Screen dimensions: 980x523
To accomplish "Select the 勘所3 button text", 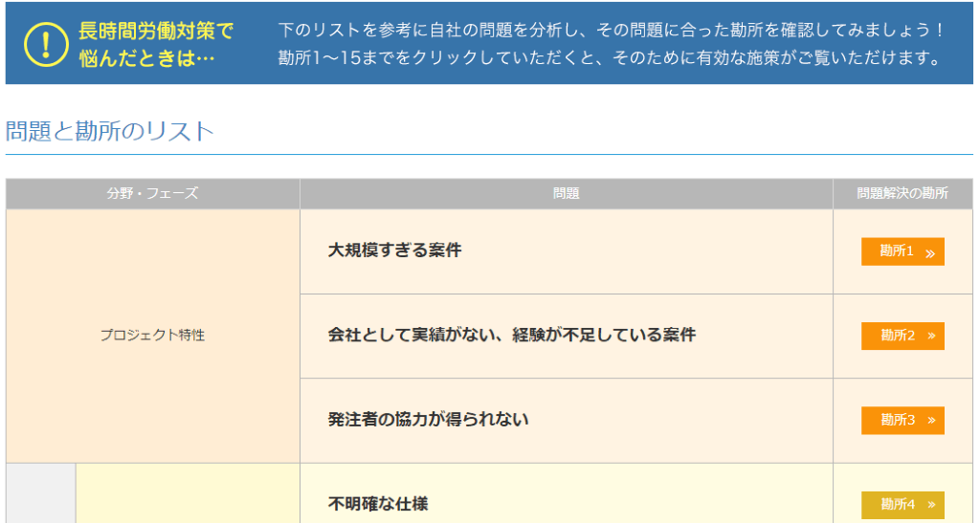I will tap(898, 421).
